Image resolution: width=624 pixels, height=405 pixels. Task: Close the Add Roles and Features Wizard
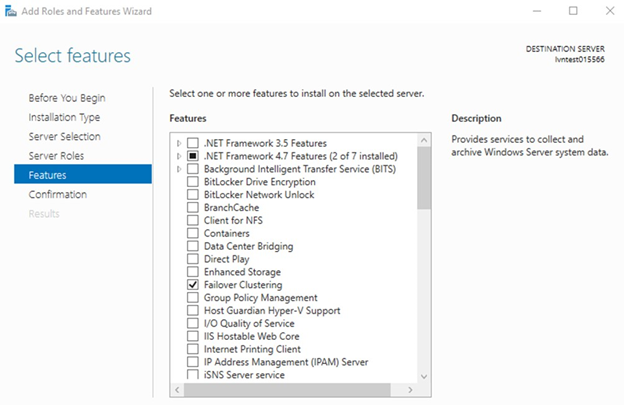pos(610,11)
